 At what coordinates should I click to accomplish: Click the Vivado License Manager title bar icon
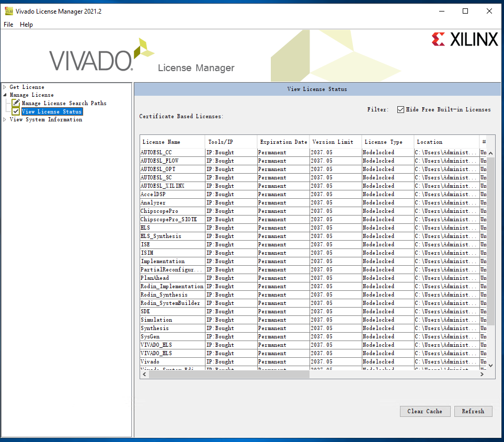pyautogui.click(x=9, y=12)
